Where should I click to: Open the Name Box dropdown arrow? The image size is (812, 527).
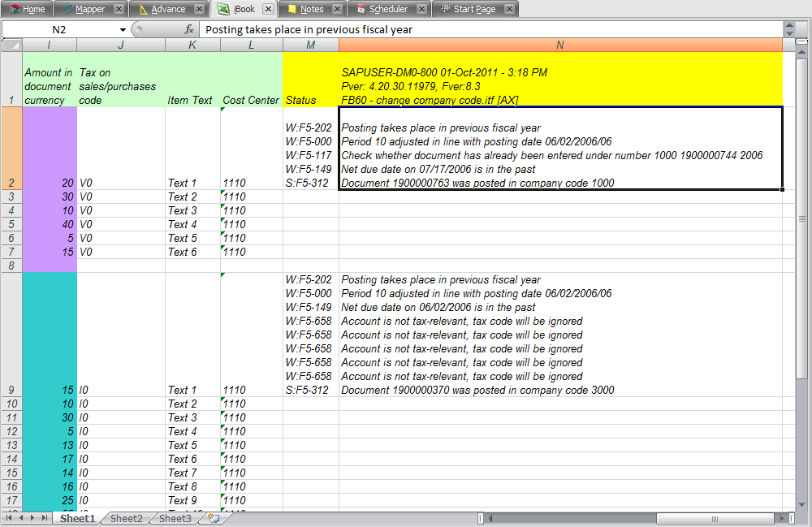[123, 29]
